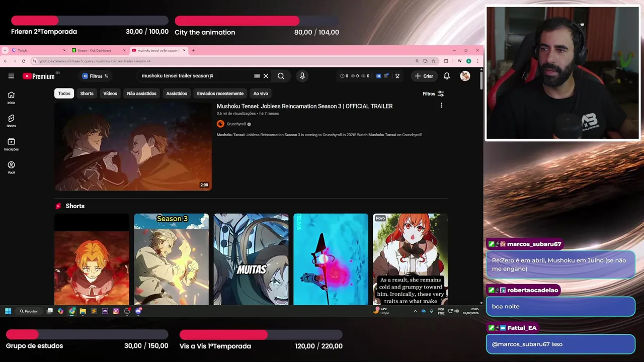The width and height of the screenshot is (644, 362).
Task: Open browser extensions puzzle icon
Action: (446, 61)
